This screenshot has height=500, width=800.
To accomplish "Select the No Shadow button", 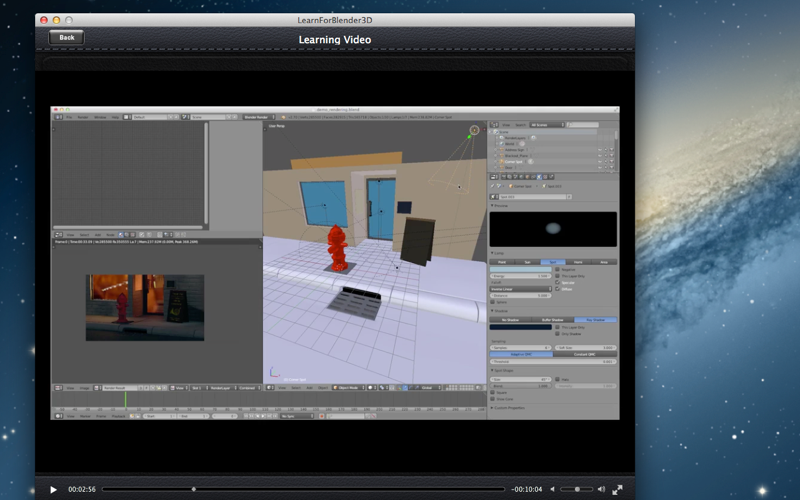I will 511,320.
